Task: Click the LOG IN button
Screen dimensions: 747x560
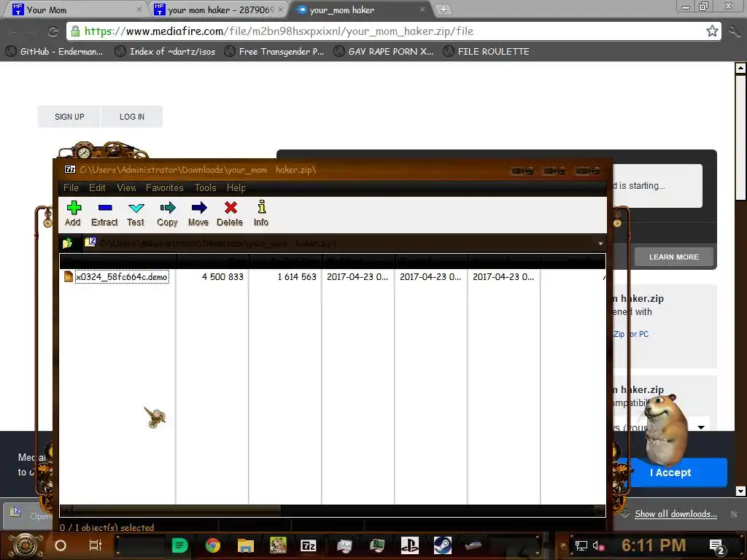Action: (x=132, y=117)
